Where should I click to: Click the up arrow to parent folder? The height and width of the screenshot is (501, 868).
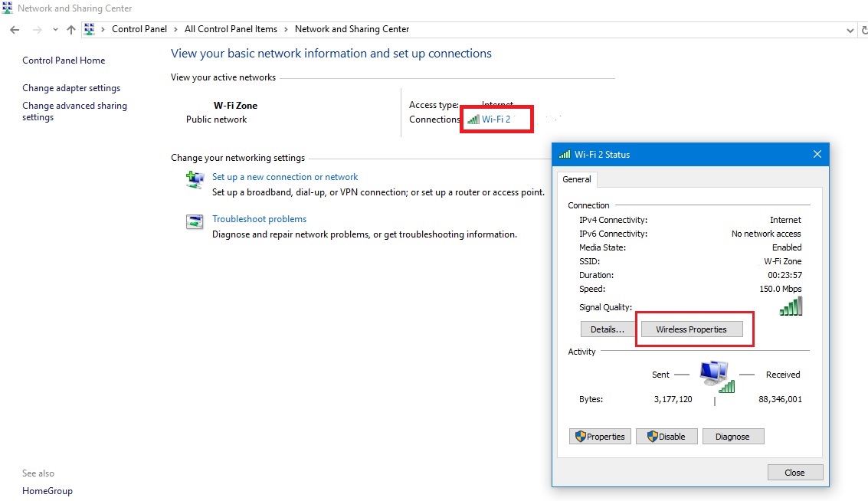pos(71,30)
